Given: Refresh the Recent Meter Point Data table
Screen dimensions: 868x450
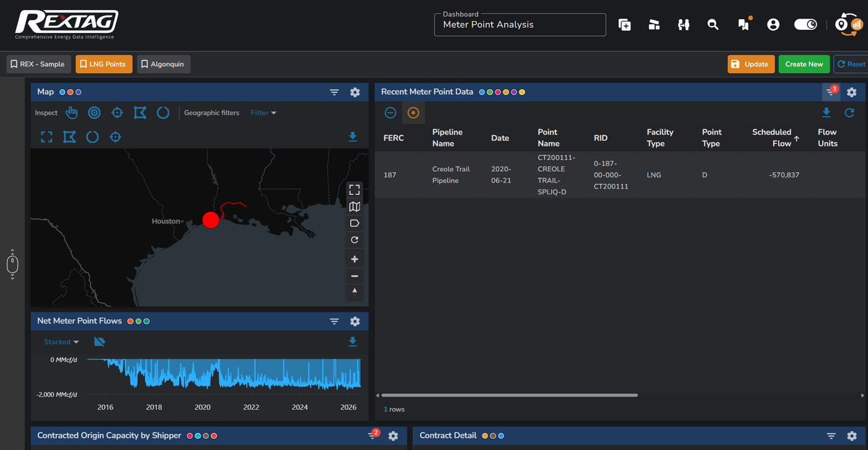Looking at the screenshot, I should pyautogui.click(x=849, y=113).
